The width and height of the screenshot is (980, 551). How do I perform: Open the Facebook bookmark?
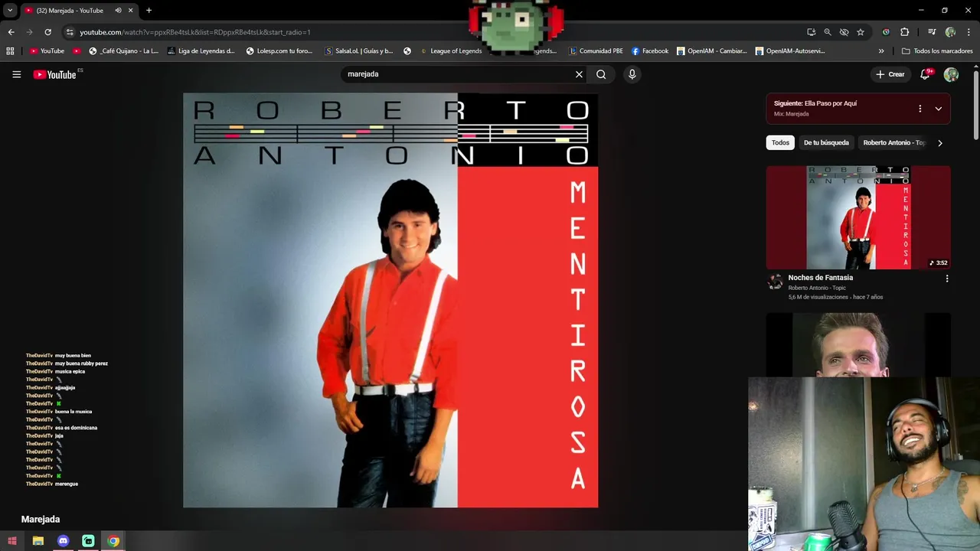[x=650, y=51]
